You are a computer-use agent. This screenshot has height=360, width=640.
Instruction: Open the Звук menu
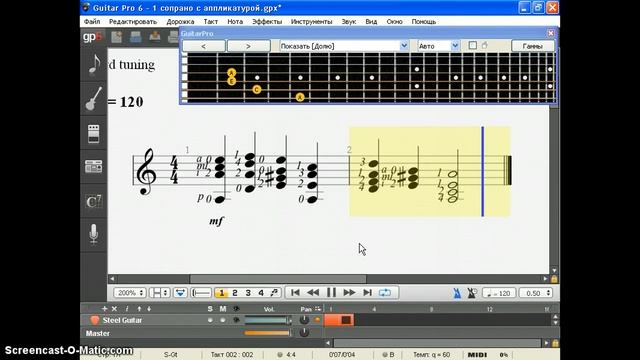tap(349, 22)
